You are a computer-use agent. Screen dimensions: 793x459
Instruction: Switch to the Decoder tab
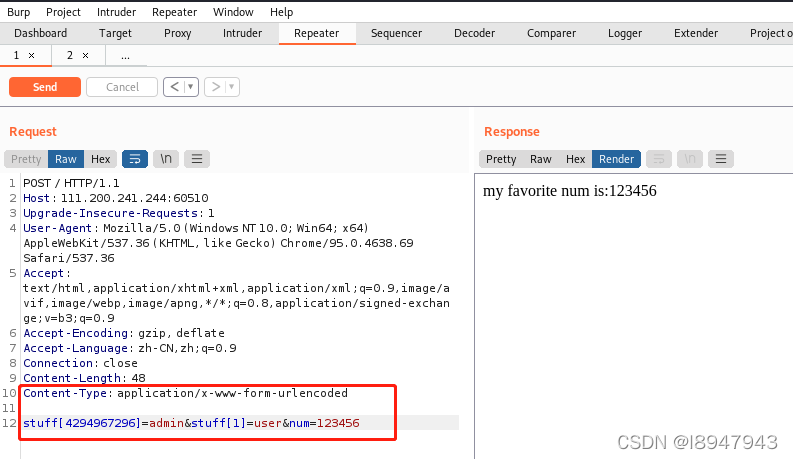tap(474, 33)
